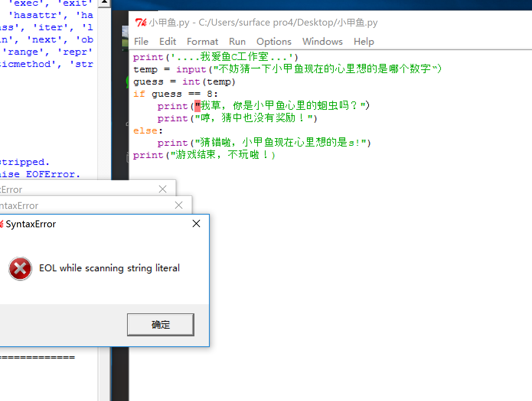Open the Help menu
This screenshot has height=401, width=532.
coord(364,41)
